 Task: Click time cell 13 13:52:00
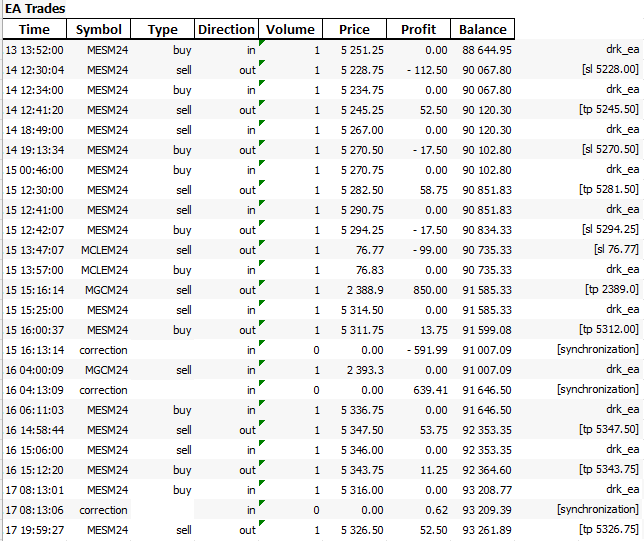click(x=34, y=50)
